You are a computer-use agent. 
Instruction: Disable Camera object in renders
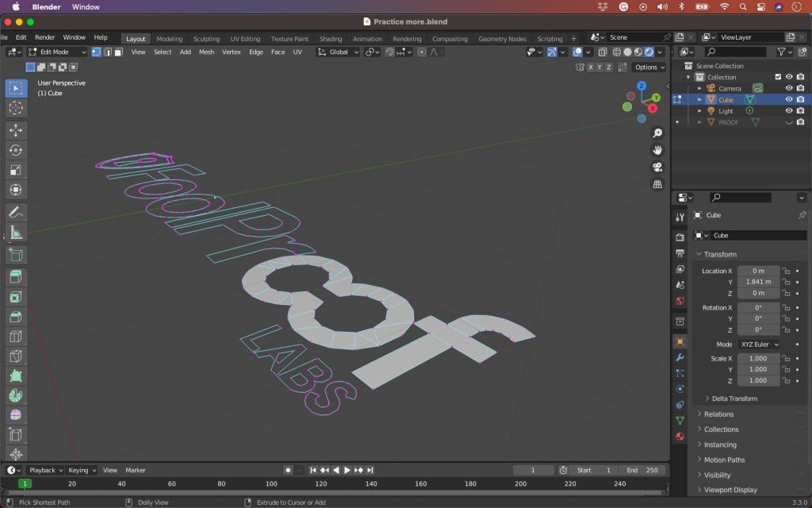pyautogui.click(x=801, y=88)
